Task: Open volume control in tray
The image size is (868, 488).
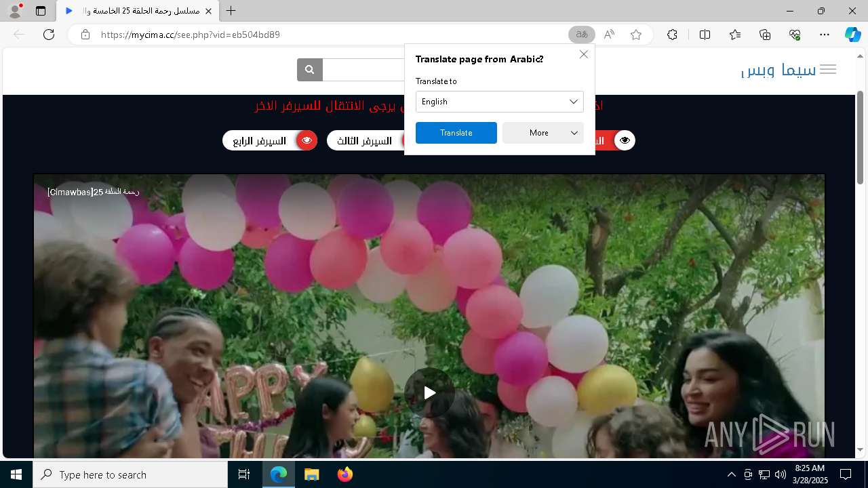Action: coord(781,474)
